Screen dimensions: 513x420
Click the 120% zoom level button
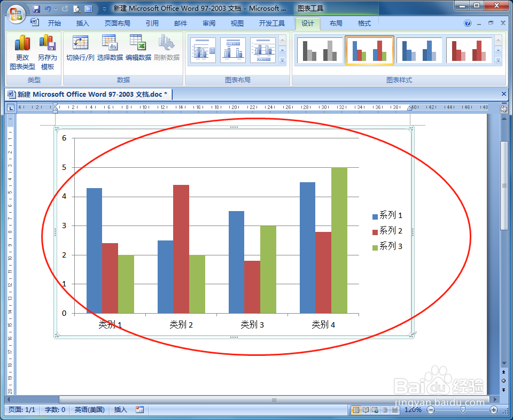click(x=413, y=409)
